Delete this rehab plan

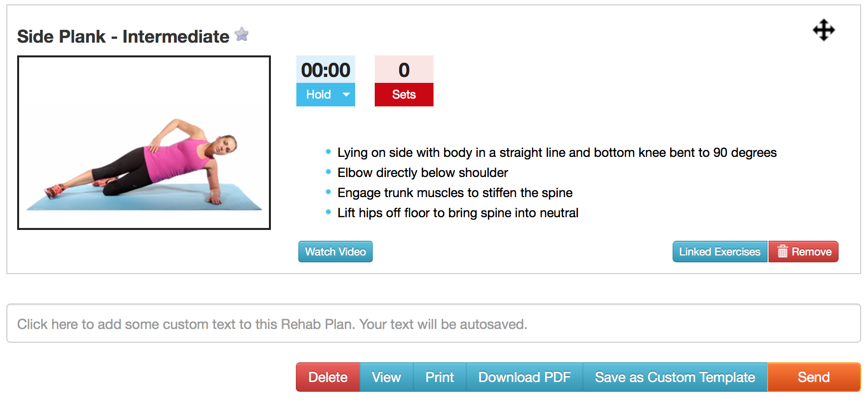328,377
